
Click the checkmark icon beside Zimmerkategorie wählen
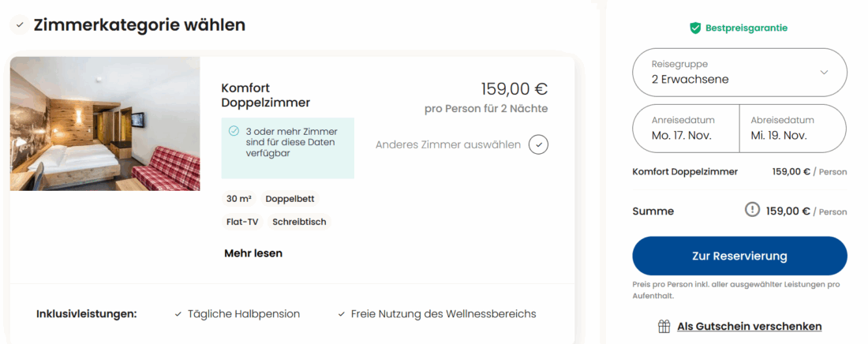coord(19,25)
